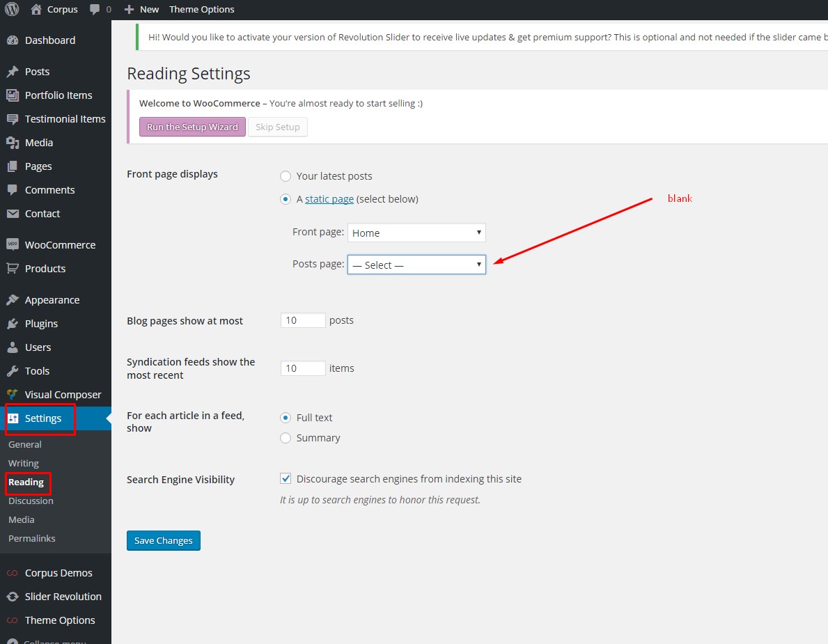Click the Corpus Demos icon
This screenshot has height=644, width=828.
tap(13, 573)
